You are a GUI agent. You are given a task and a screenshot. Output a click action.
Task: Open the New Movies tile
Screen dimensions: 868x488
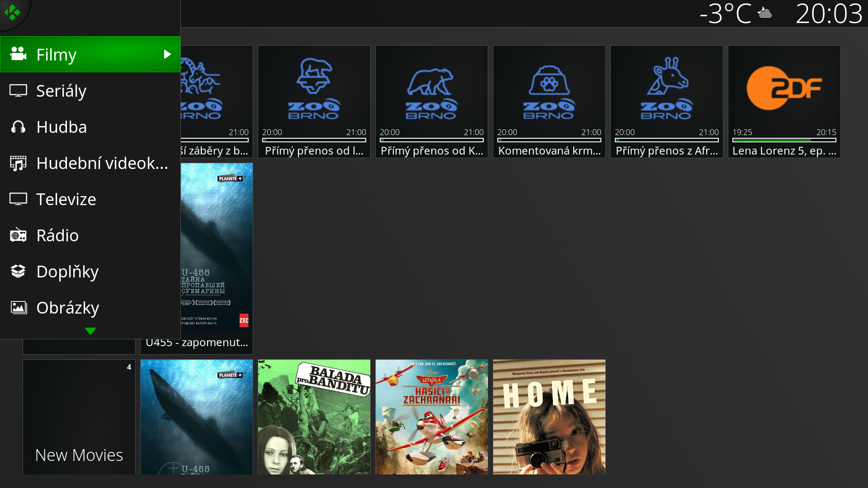[x=79, y=417]
